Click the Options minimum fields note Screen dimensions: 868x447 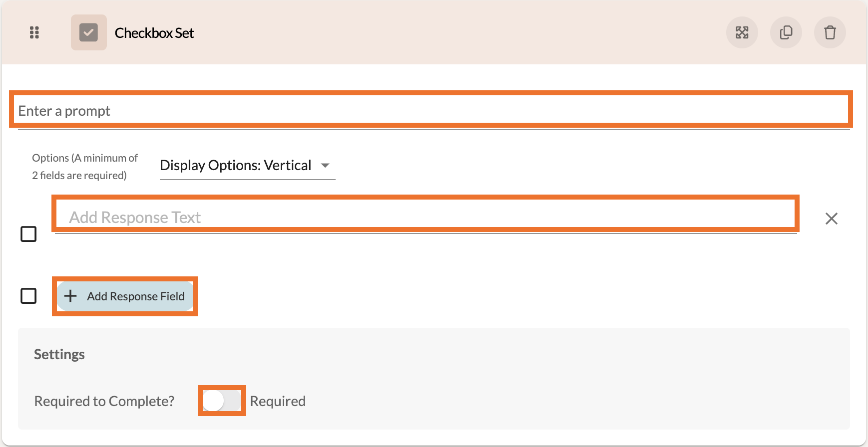coord(84,167)
